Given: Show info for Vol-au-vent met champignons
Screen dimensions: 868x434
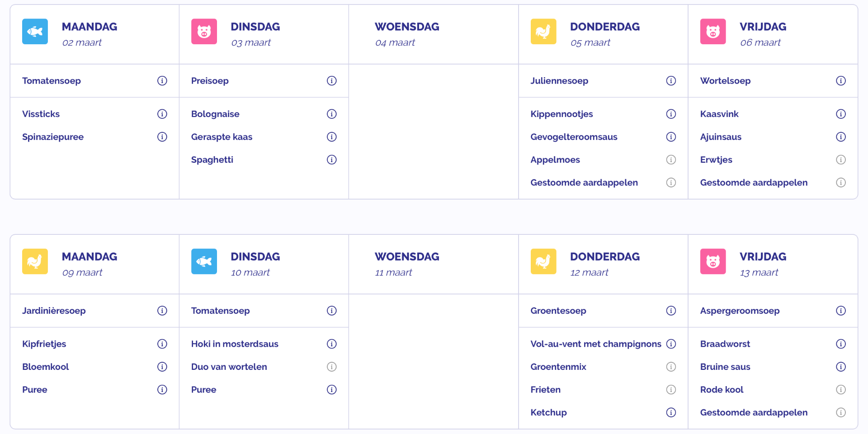Looking at the screenshot, I should point(671,344).
